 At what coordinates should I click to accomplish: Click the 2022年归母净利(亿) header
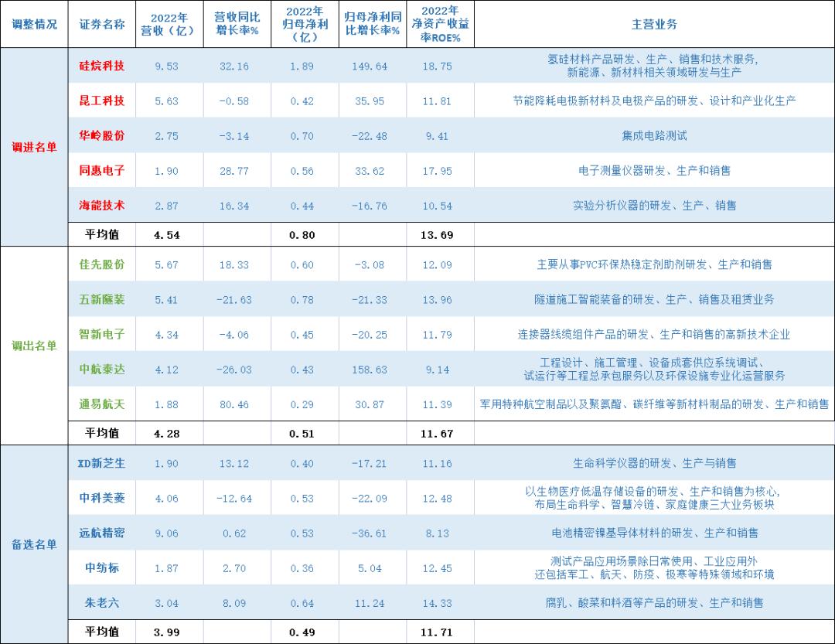(305, 24)
